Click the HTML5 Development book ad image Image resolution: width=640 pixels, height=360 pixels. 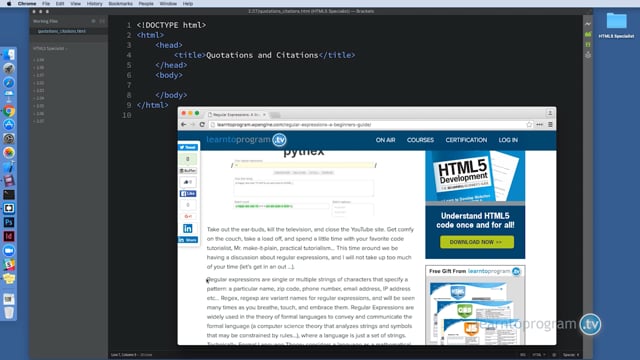click(x=475, y=176)
